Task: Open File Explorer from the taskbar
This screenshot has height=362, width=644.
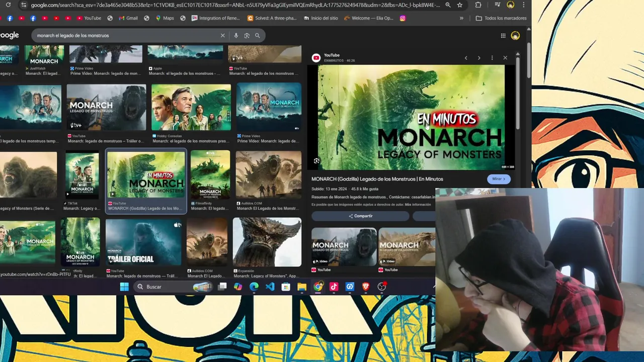Action: [x=302, y=287]
